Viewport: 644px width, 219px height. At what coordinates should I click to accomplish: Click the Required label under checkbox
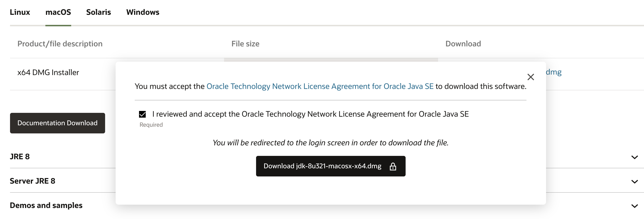pyautogui.click(x=151, y=125)
